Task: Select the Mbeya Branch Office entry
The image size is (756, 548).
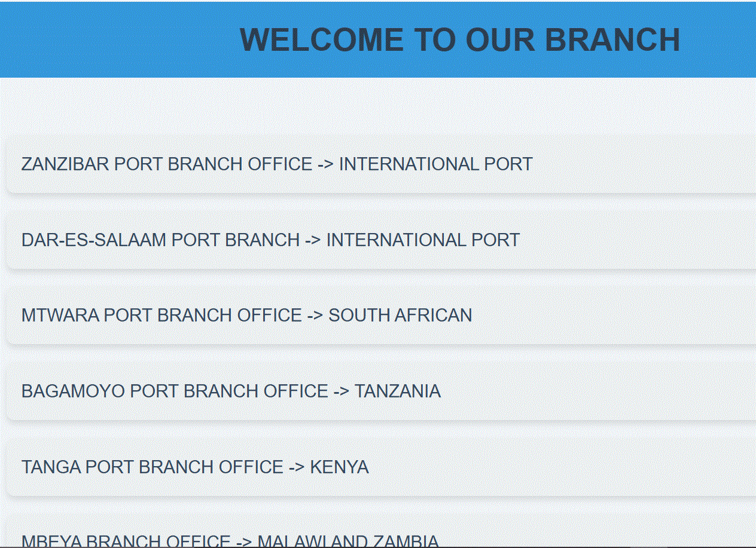Action: 382,531
